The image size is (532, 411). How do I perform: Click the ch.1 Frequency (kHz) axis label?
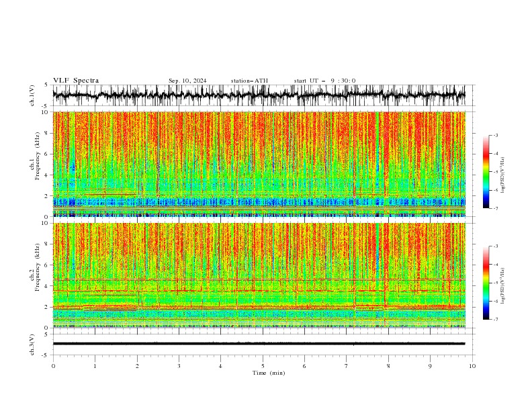tap(35, 156)
